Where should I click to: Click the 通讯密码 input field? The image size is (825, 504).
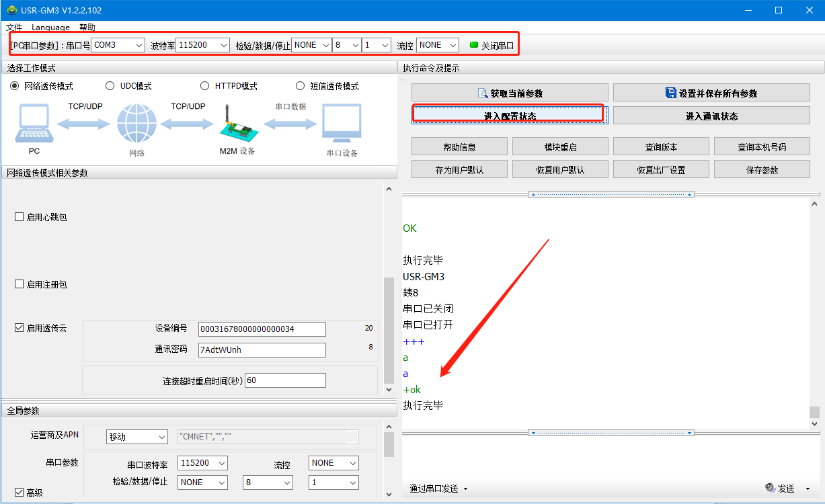coord(262,350)
